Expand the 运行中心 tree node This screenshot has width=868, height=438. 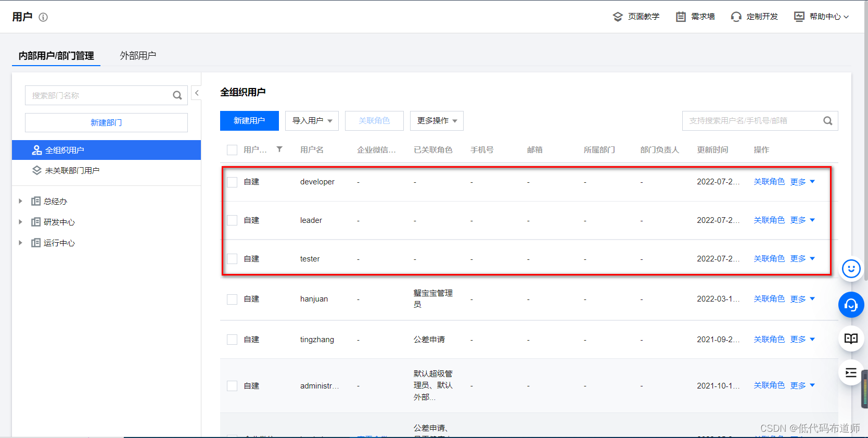click(x=20, y=243)
